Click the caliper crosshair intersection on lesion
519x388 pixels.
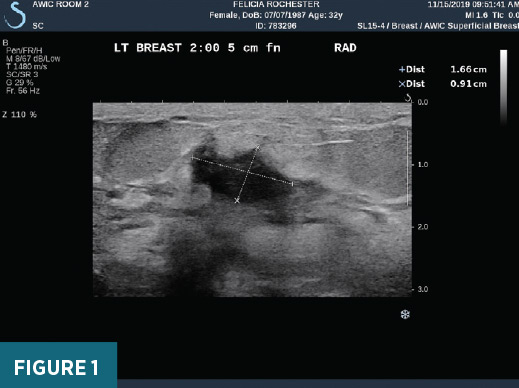[x=248, y=172]
